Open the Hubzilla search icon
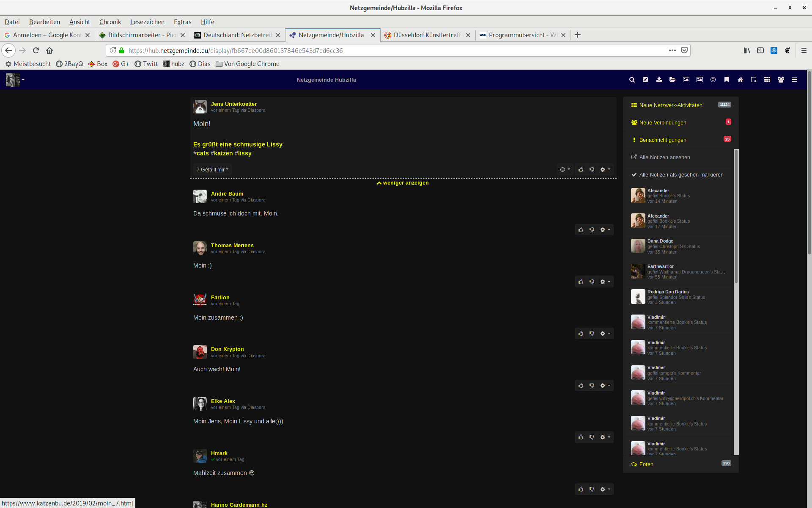This screenshot has width=812, height=508. [632, 80]
